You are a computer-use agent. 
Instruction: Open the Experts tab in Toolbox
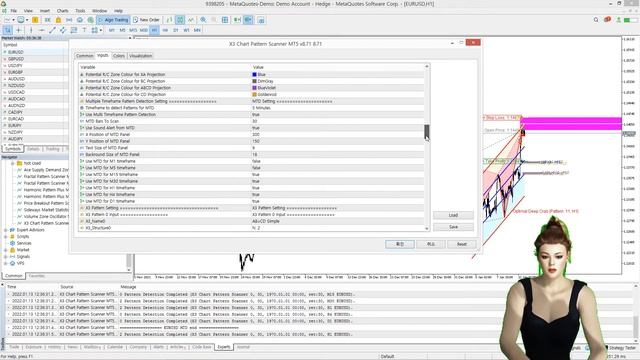[224, 347]
